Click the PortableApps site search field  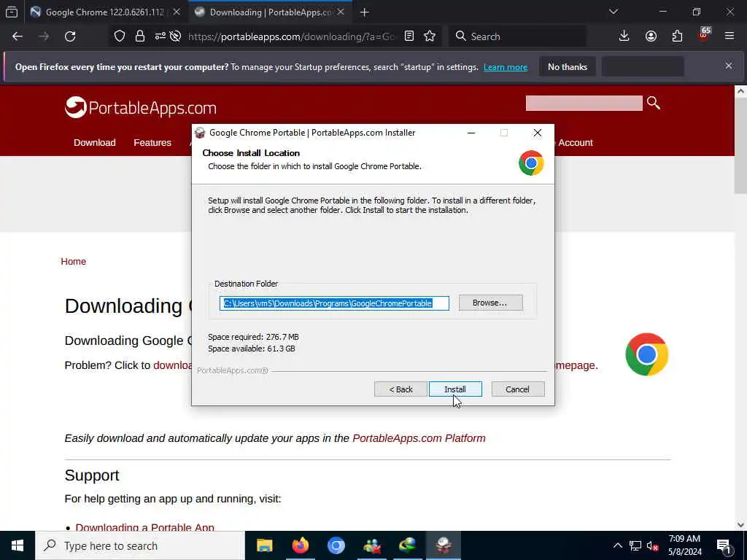(x=584, y=103)
